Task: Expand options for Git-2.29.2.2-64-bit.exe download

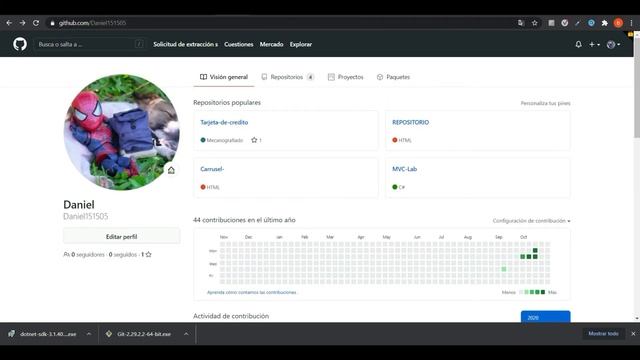Action: [186, 334]
